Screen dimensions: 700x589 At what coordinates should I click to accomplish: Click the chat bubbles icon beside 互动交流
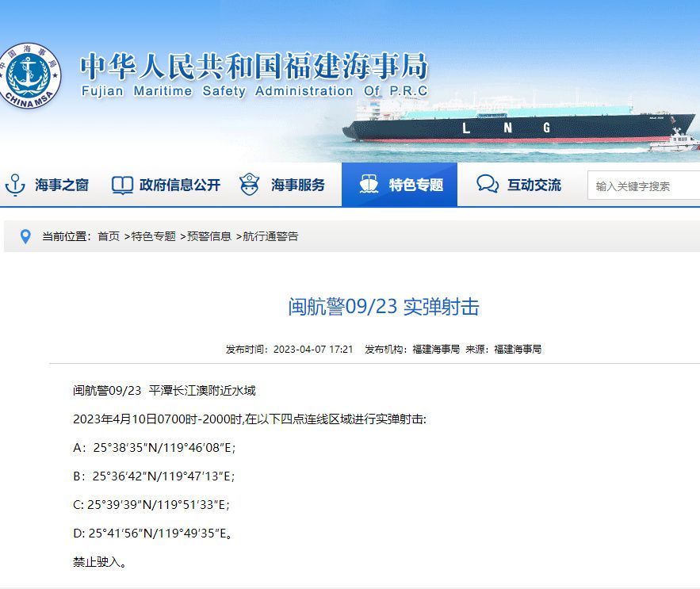coord(487,184)
